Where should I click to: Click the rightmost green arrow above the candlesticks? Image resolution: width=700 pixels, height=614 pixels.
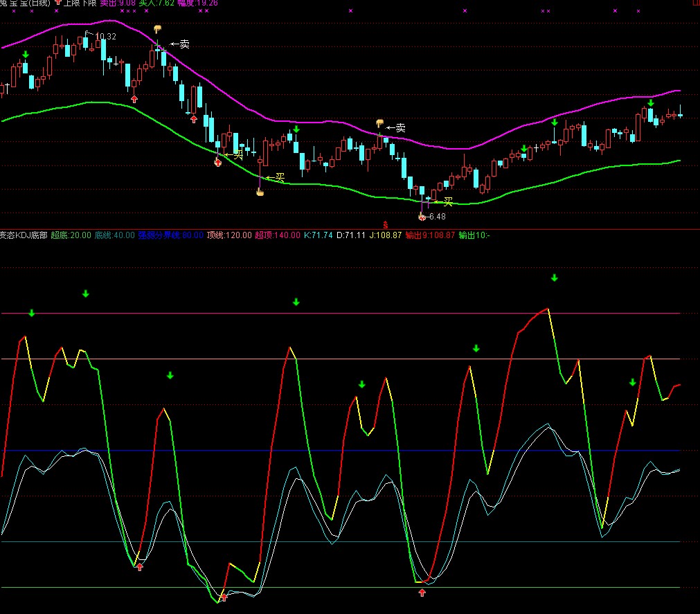click(650, 103)
